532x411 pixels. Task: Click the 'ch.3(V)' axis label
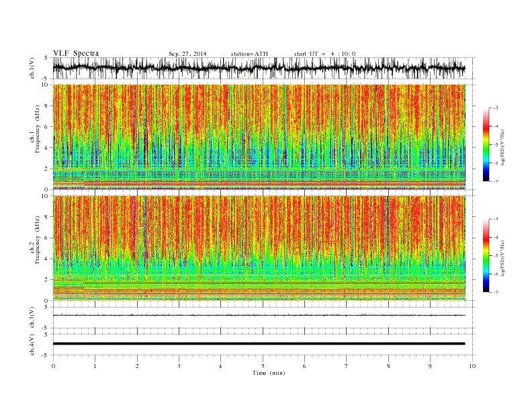pos(33,318)
